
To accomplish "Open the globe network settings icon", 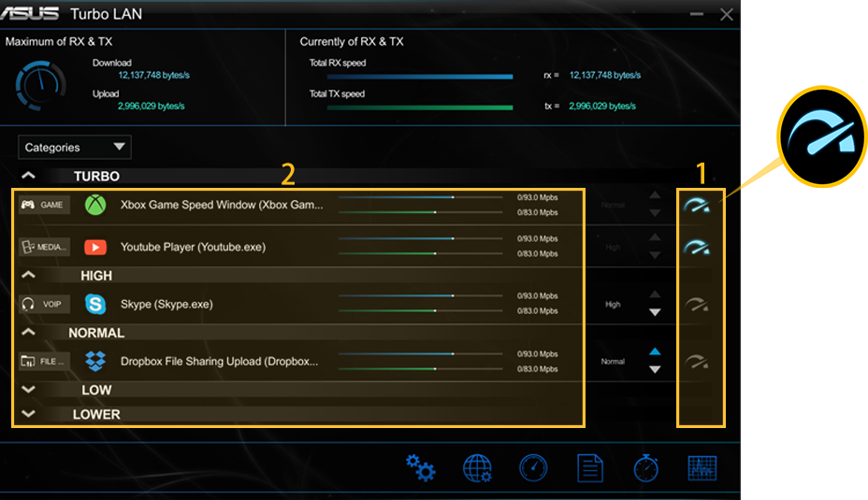I will tap(477, 467).
